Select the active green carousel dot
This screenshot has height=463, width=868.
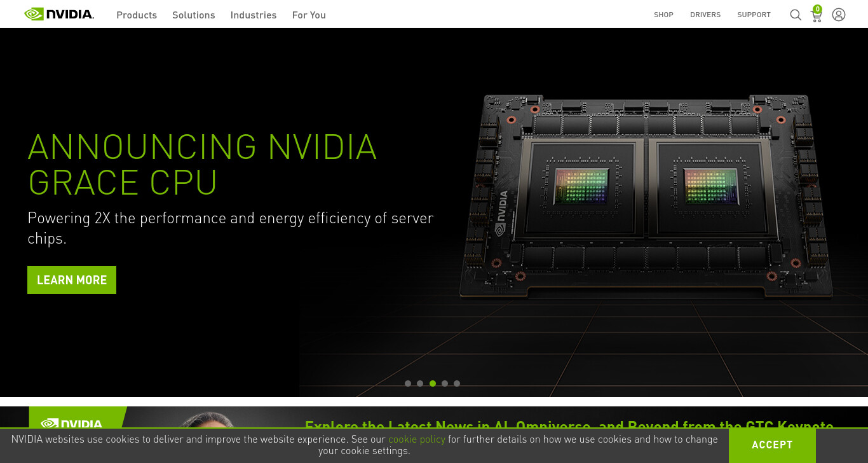[x=433, y=384]
